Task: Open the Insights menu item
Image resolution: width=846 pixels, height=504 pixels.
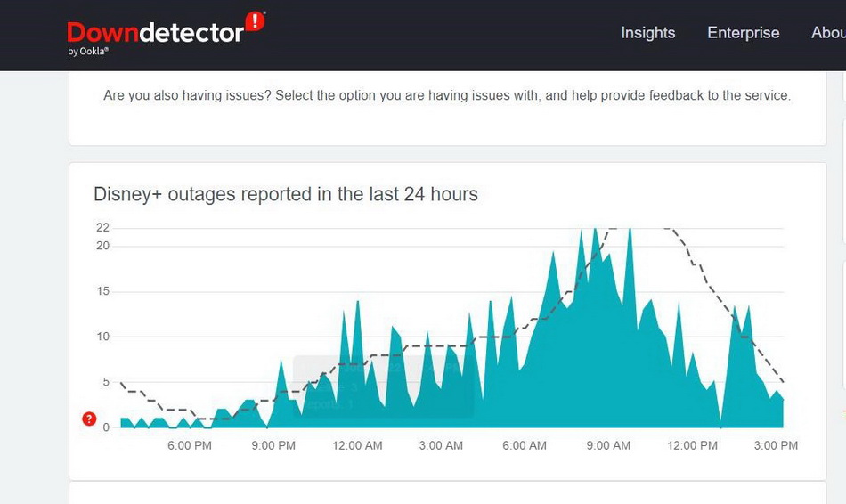Action: pos(647,33)
